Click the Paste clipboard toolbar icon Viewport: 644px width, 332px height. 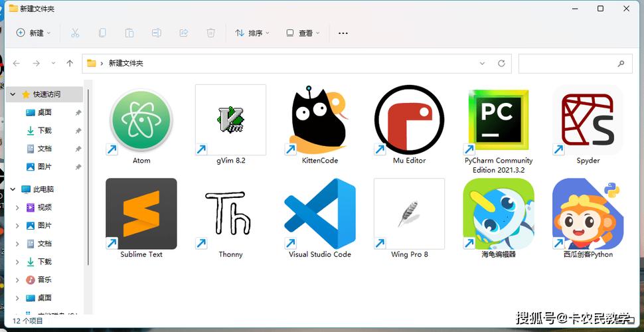point(129,33)
